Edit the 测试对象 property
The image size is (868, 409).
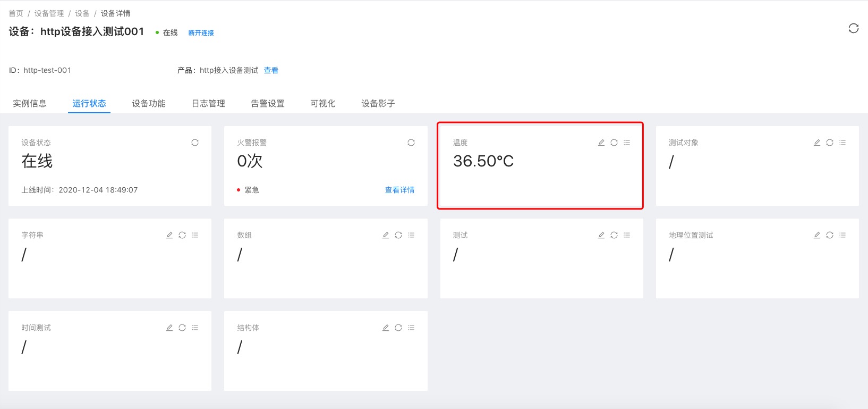coord(817,143)
